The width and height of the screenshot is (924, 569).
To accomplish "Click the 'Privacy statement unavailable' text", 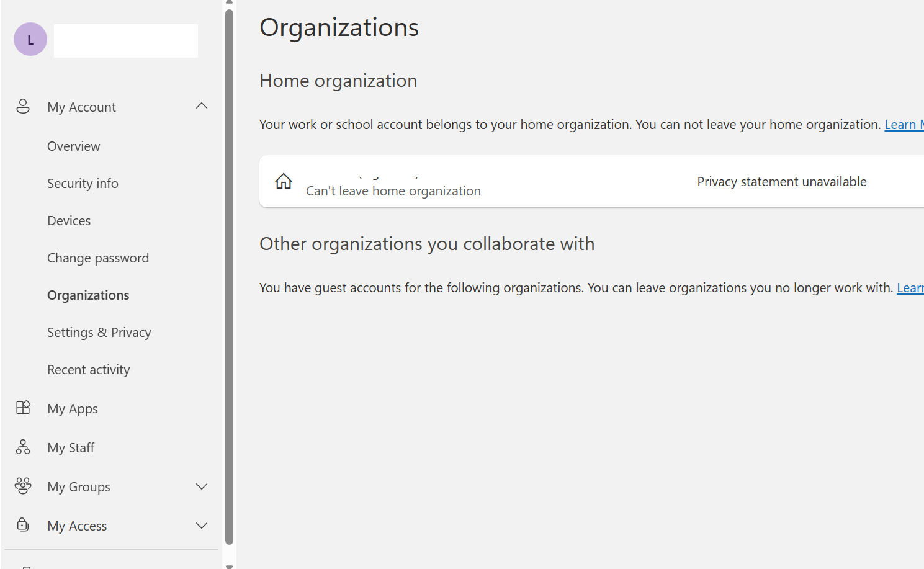I will pos(782,182).
